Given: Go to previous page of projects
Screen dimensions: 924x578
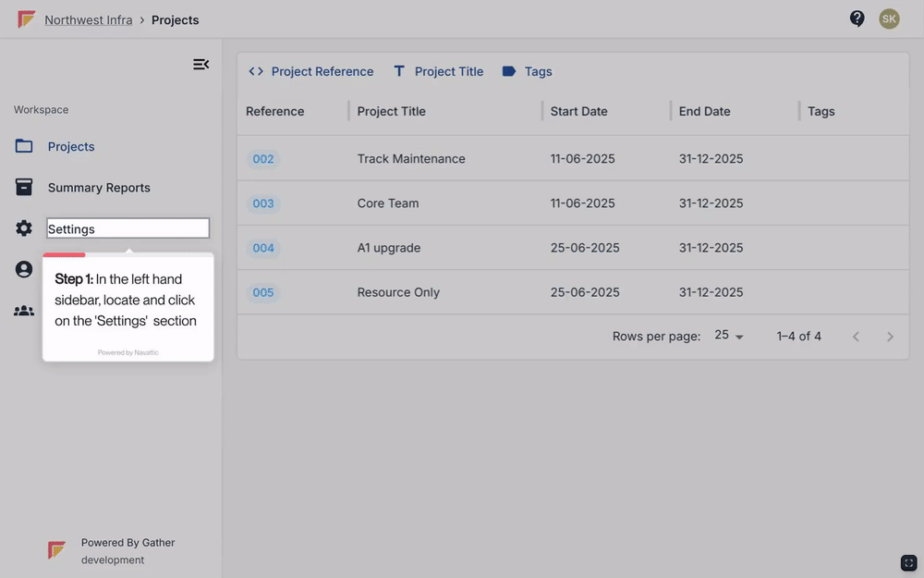Looking at the screenshot, I should click(x=856, y=337).
